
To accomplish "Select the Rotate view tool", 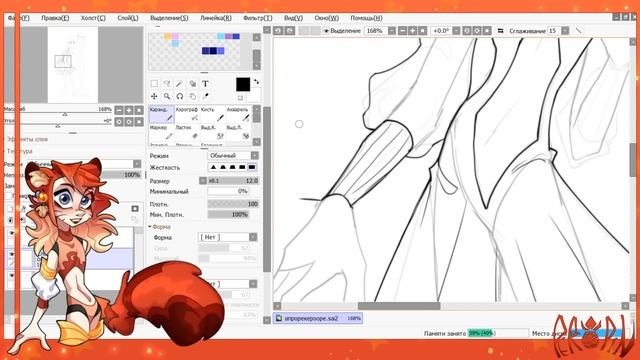I will (180, 96).
